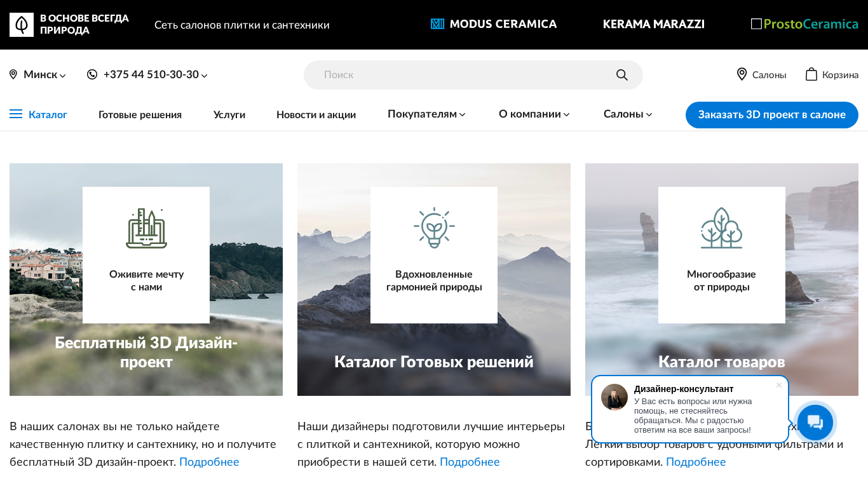
Task: Click Заказать 3D проект в салоне button
Action: [772, 115]
